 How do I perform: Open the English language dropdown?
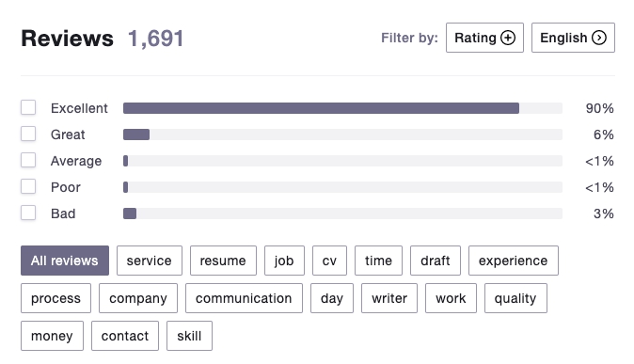click(x=573, y=38)
